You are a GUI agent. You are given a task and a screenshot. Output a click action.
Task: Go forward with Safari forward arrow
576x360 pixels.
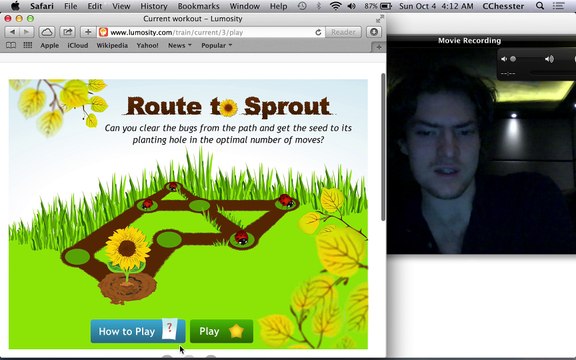pos(26,32)
